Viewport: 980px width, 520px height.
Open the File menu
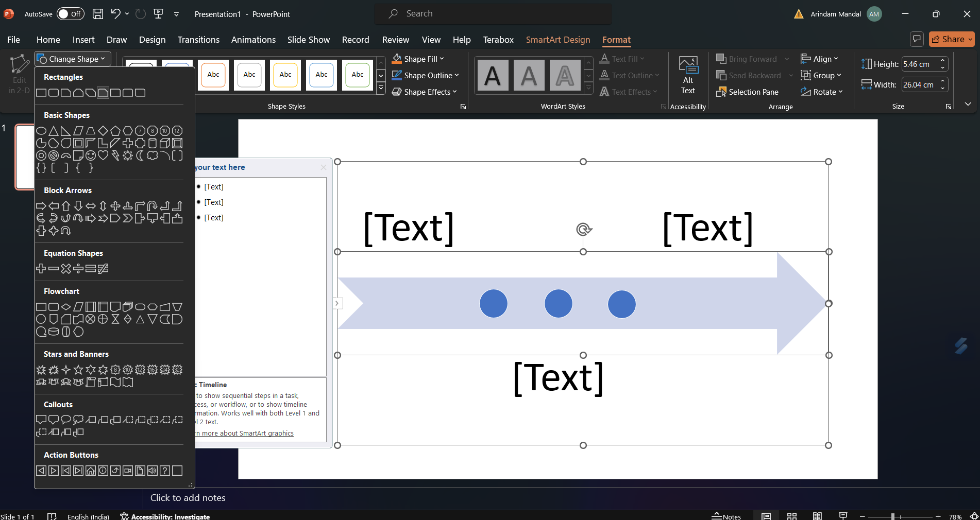tap(14, 40)
